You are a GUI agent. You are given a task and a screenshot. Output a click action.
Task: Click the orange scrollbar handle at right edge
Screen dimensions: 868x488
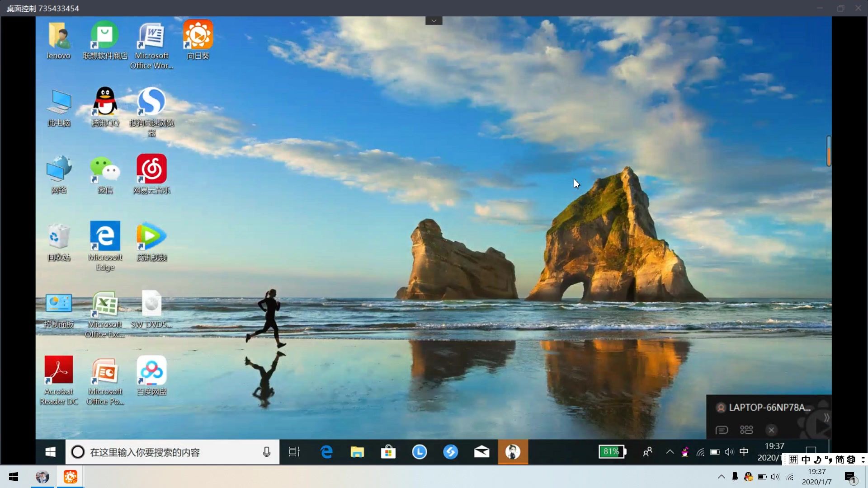tap(829, 151)
